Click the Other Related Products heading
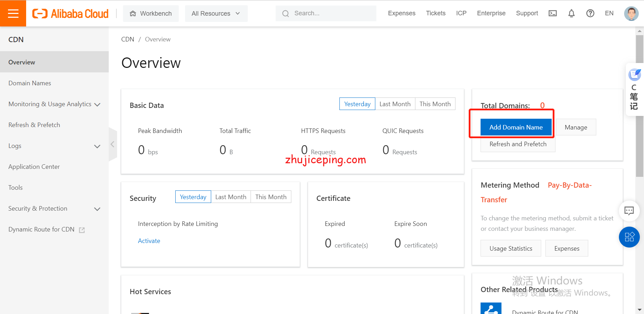Image resolution: width=644 pixels, height=314 pixels. click(519, 289)
